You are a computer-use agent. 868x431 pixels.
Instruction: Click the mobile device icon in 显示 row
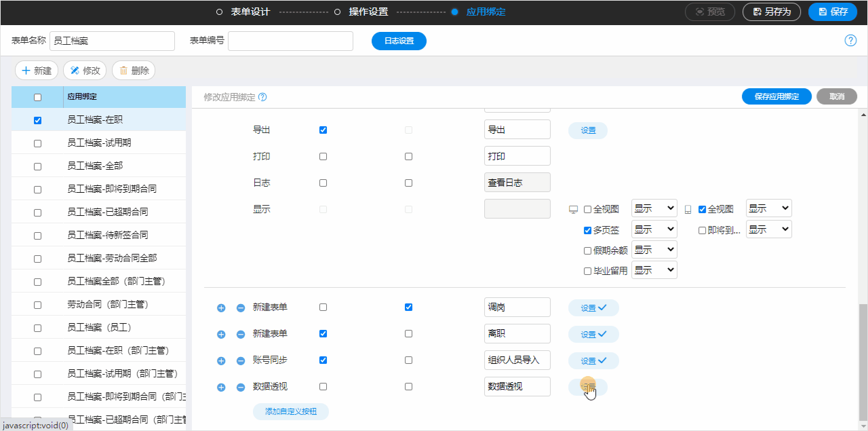688,210
